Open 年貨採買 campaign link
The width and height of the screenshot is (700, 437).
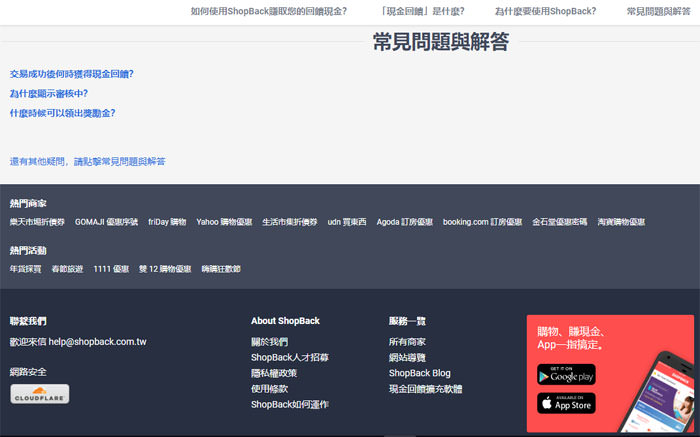click(25, 269)
